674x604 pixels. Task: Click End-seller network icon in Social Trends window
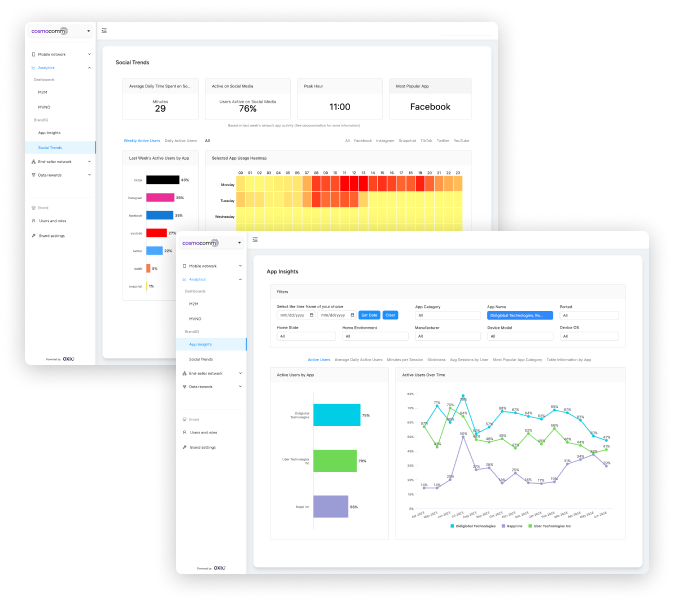point(34,162)
